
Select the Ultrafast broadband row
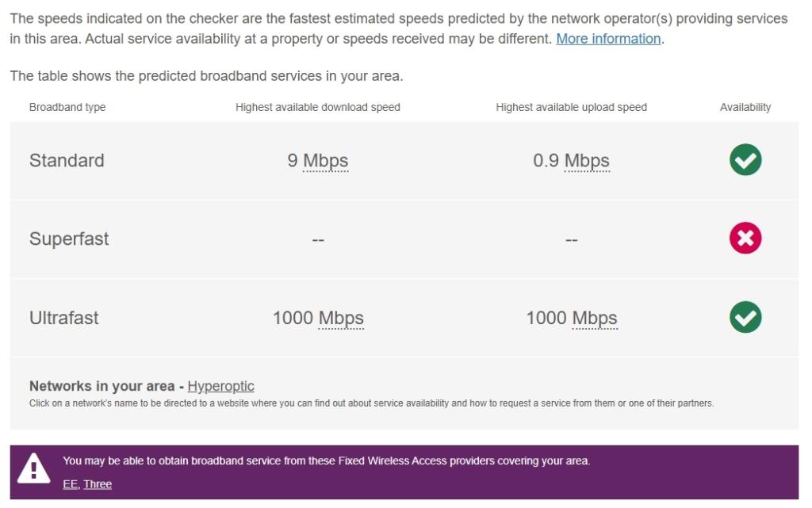click(x=63, y=318)
